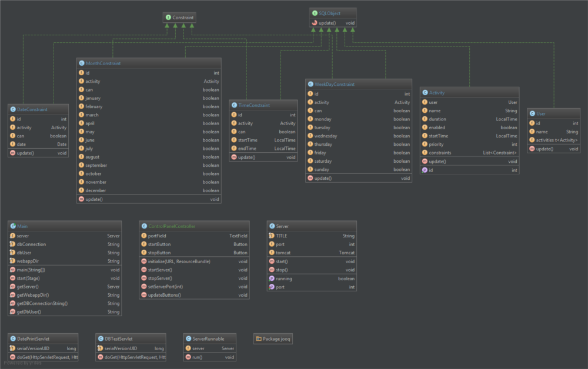
Task: Click the getWebappDir() row in Main
Action: [65, 295]
